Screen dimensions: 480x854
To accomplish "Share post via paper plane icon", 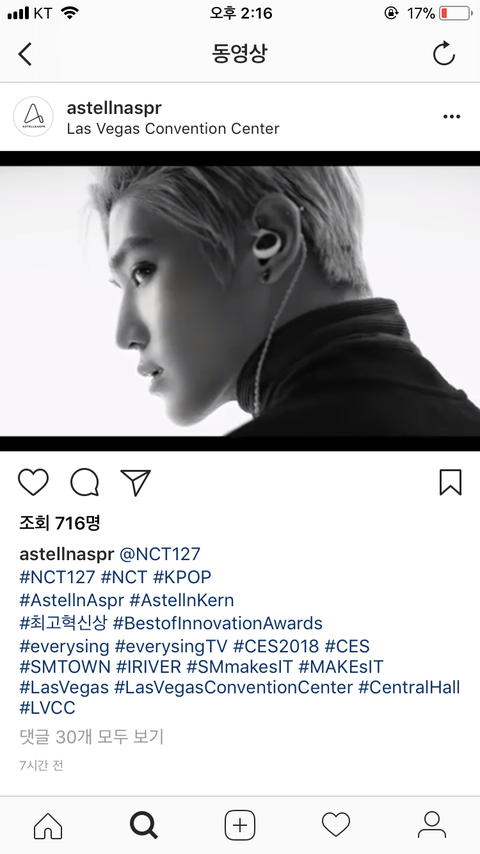I will click(x=135, y=483).
